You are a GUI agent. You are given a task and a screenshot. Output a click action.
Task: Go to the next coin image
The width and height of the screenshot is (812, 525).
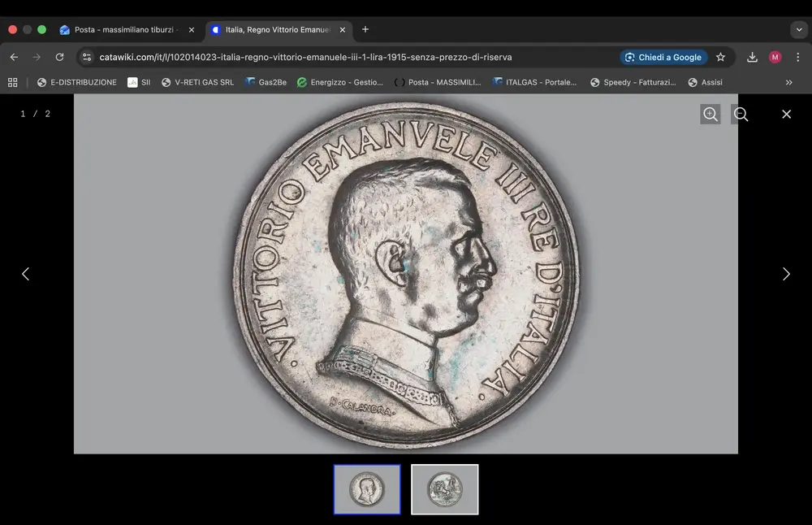785,274
